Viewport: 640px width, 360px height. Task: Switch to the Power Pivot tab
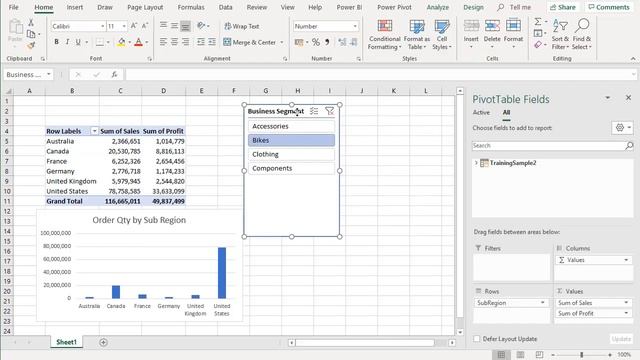tap(394, 7)
